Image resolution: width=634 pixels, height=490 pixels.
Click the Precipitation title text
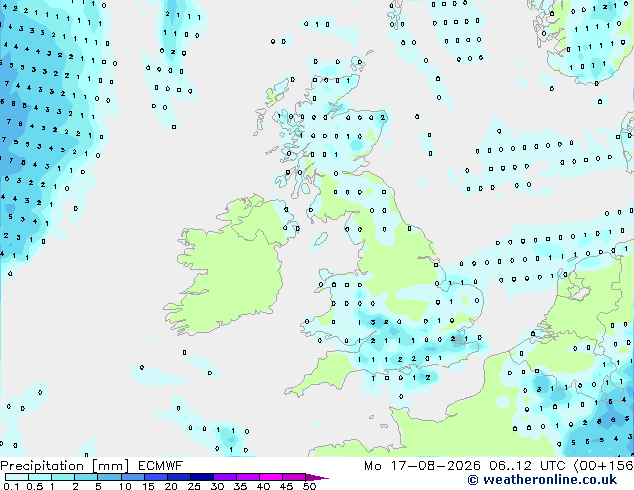click(x=42, y=466)
